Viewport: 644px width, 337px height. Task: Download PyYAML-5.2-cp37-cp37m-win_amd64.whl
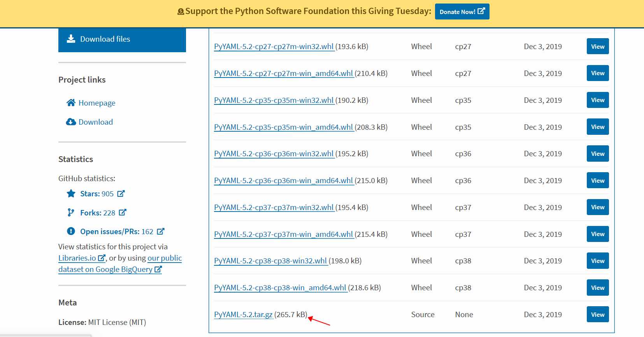283,234
